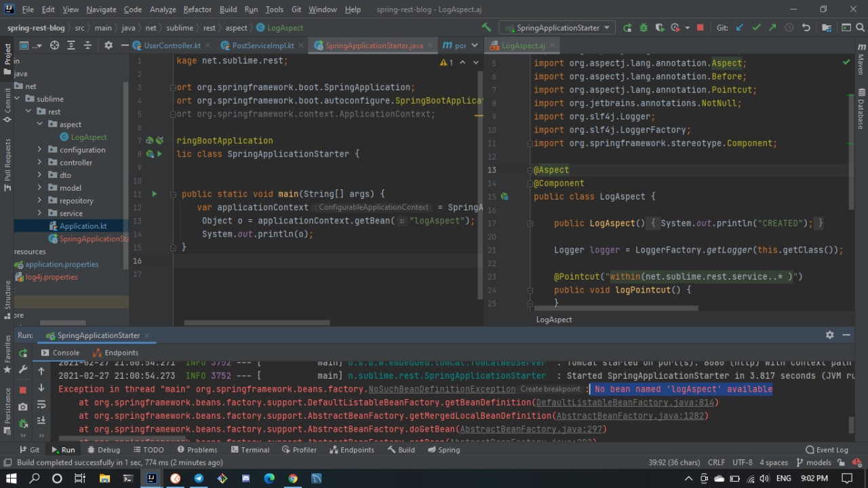Screen dimensions: 868x488
Task: Click the Build Project hammer icon
Action: (486, 28)
